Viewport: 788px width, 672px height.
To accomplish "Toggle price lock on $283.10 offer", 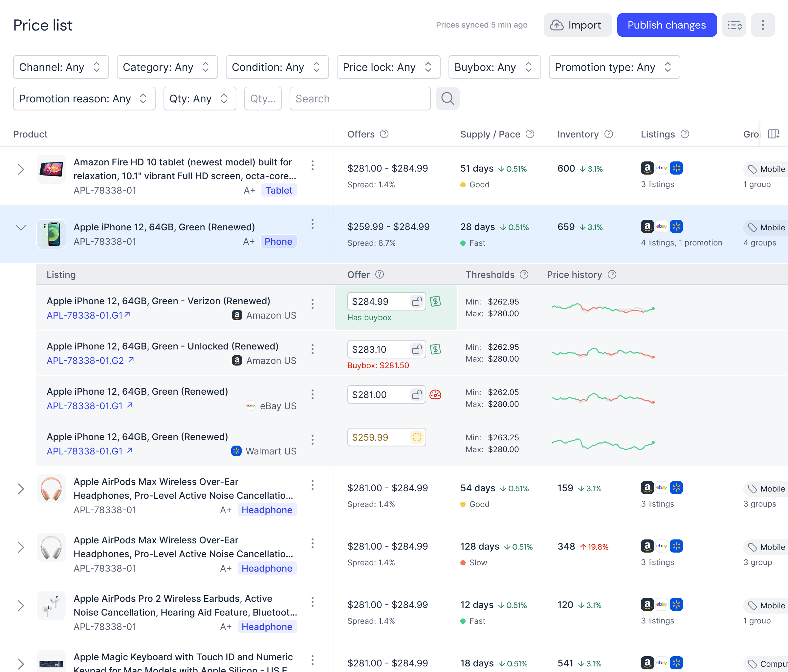I will pos(417,349).
